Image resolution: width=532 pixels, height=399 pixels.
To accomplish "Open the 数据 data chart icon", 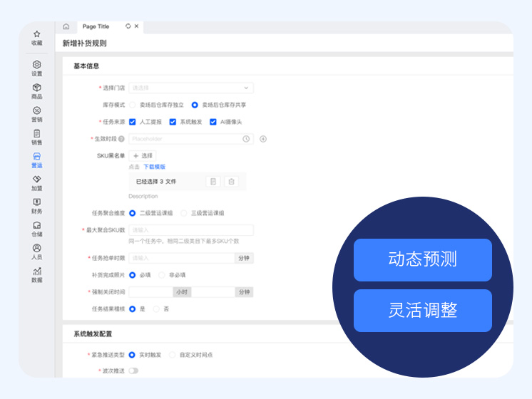I will coord(37,274).
